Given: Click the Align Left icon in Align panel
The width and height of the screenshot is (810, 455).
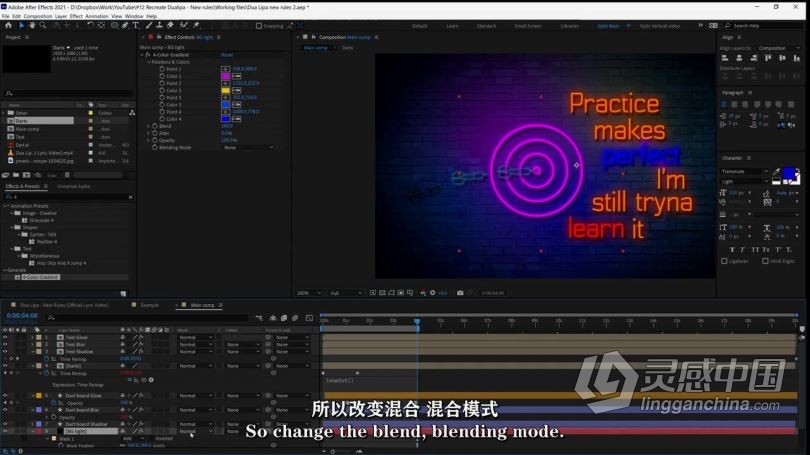Looking at the screenshot, I should click(725, 58).
